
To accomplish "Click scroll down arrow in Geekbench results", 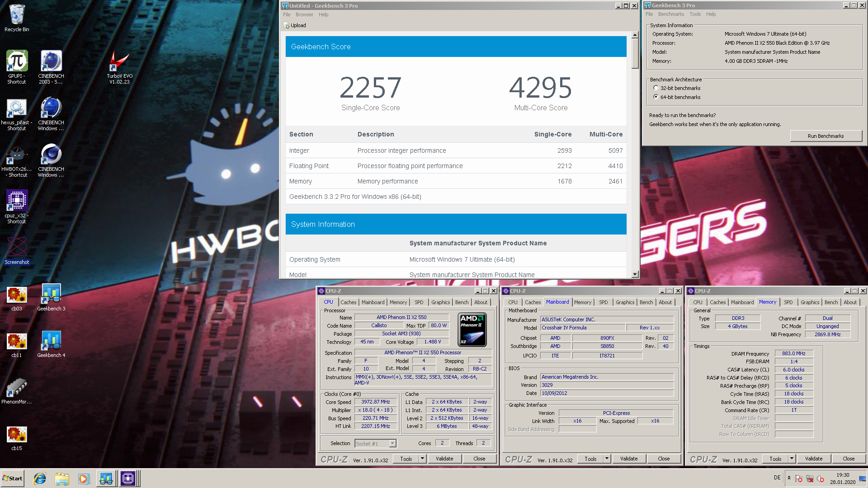I will click(x=635, y=274).
